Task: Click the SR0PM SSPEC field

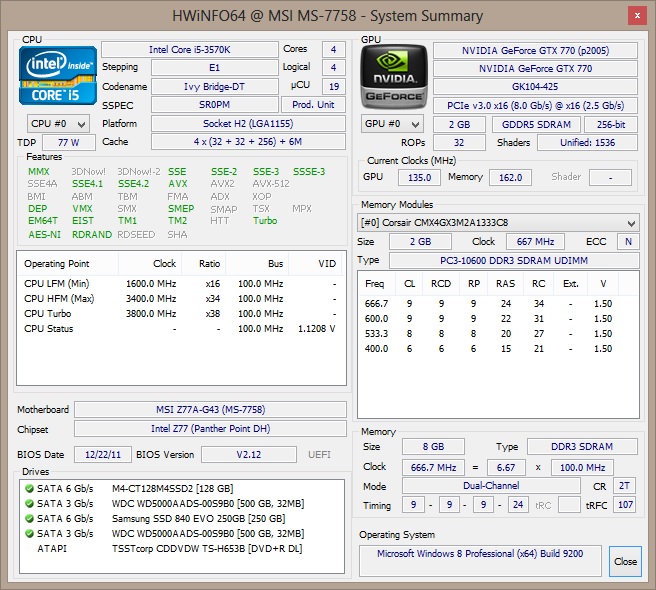Action: 215,105
